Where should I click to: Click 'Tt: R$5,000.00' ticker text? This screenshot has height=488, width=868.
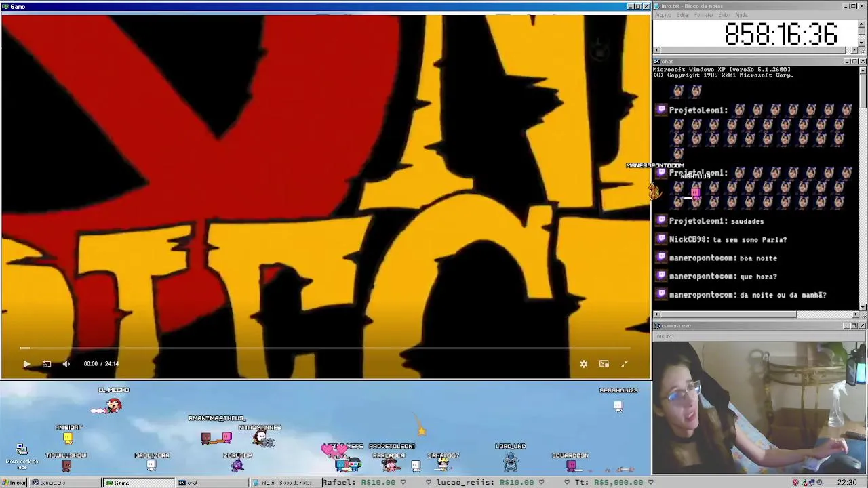click(609, 482)
